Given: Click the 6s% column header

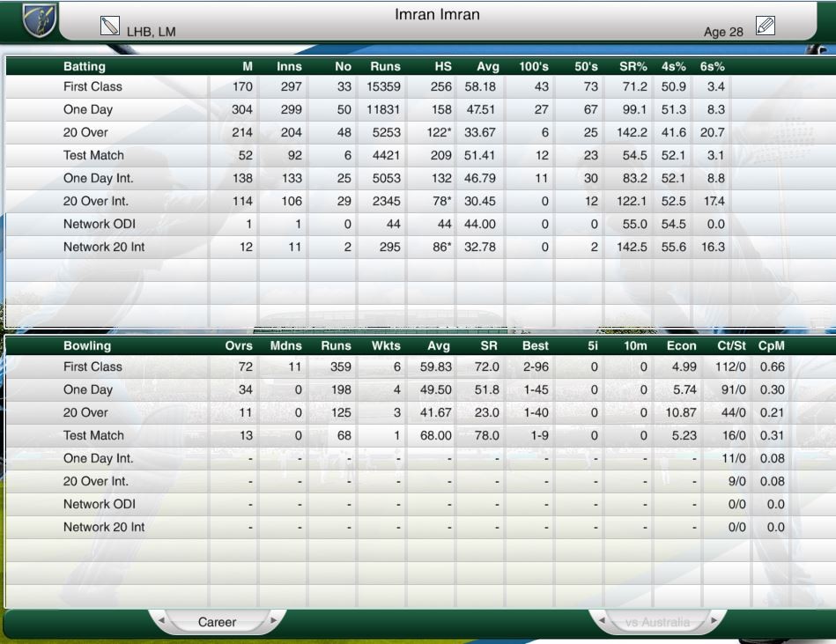Looking at the screenshot, I should (713, 67).
